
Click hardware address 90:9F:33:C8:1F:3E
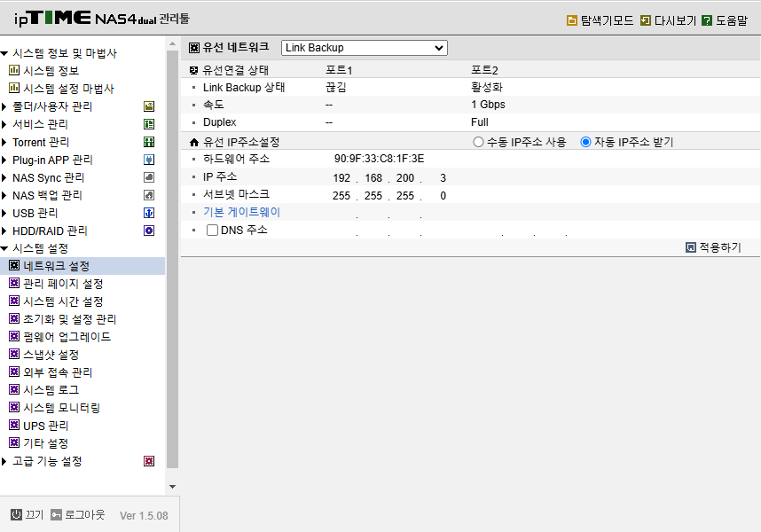pos(379,159)
